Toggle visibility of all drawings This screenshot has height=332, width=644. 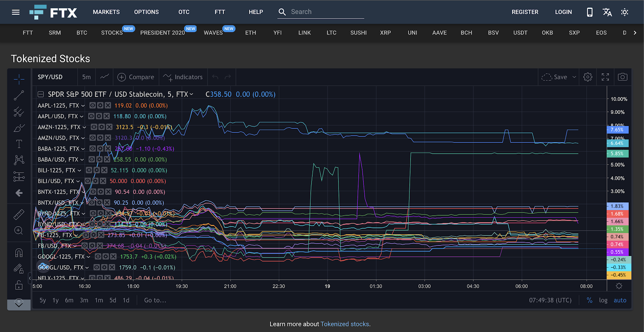tap(19, 301)
